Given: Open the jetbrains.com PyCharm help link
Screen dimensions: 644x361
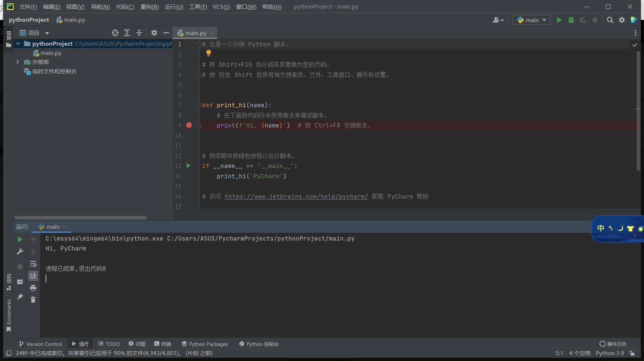Looking at the screenshot, I should point(296,197).
